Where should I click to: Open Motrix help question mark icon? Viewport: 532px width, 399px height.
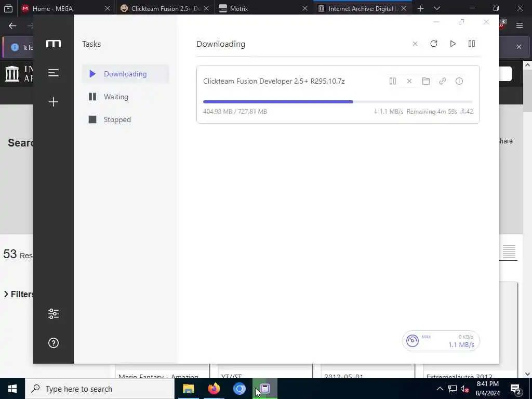click(x=54, y=343)
